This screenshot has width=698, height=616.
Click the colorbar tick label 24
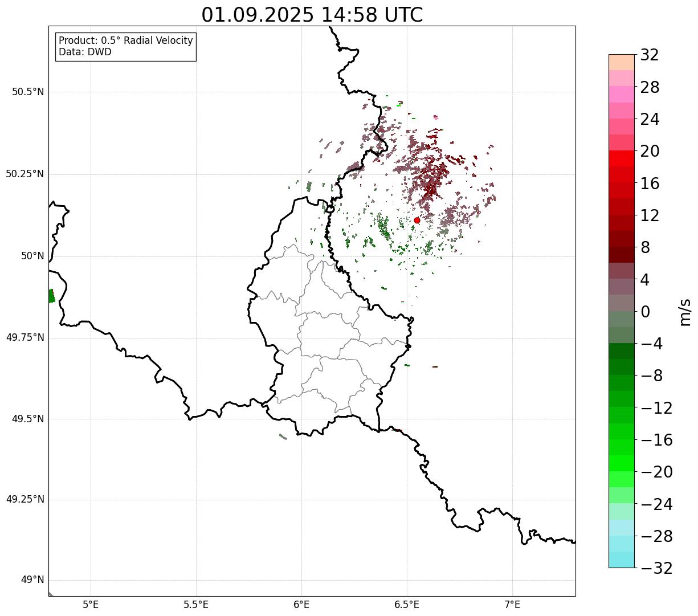point(650,120)
